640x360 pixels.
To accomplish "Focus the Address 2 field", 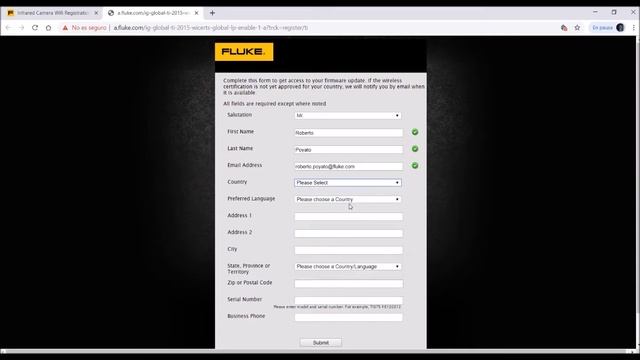I will click(x=349, y=233).
